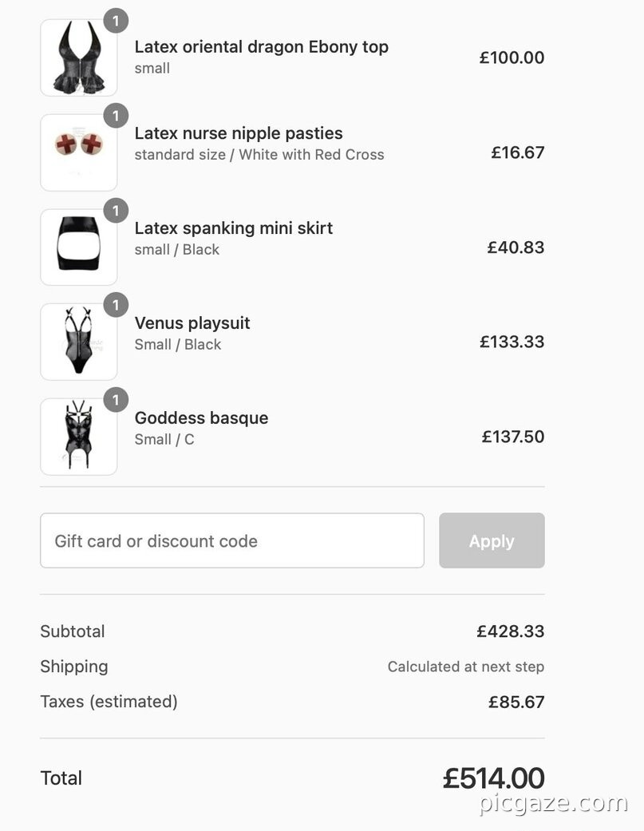The image size is (644, 831).
Task: Click the Latex oriental dragon top thumbnail
Action: tap(78, 58)
